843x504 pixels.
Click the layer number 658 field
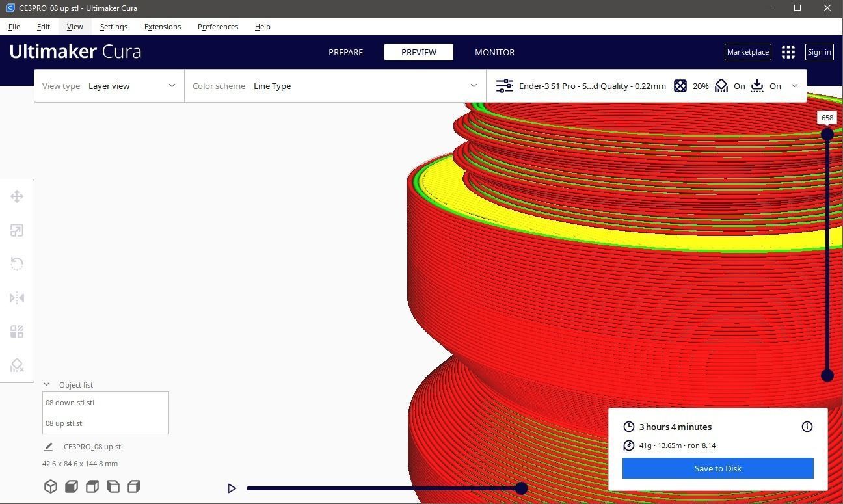point(827,118)
